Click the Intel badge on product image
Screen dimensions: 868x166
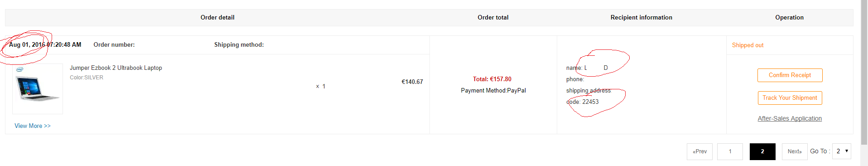pos(19,69)
